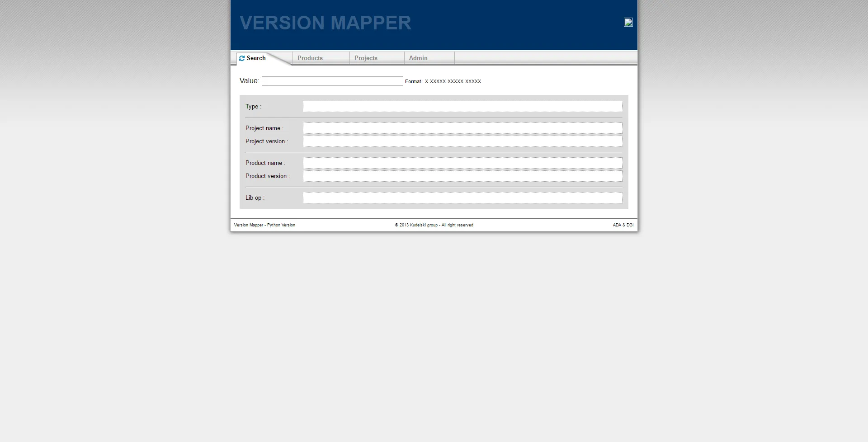Focus the Value input field
The height and width of the screenshot is (442, 868).
pyautogui.click(x=332, y=81)
